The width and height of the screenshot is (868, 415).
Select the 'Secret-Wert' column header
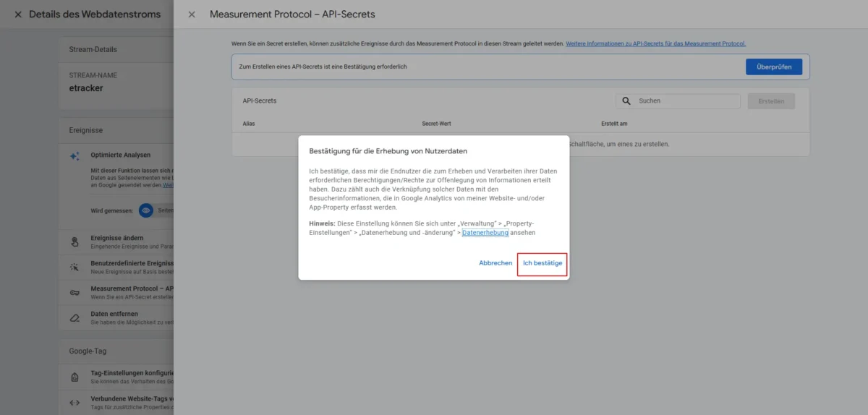tap(437, 124)
